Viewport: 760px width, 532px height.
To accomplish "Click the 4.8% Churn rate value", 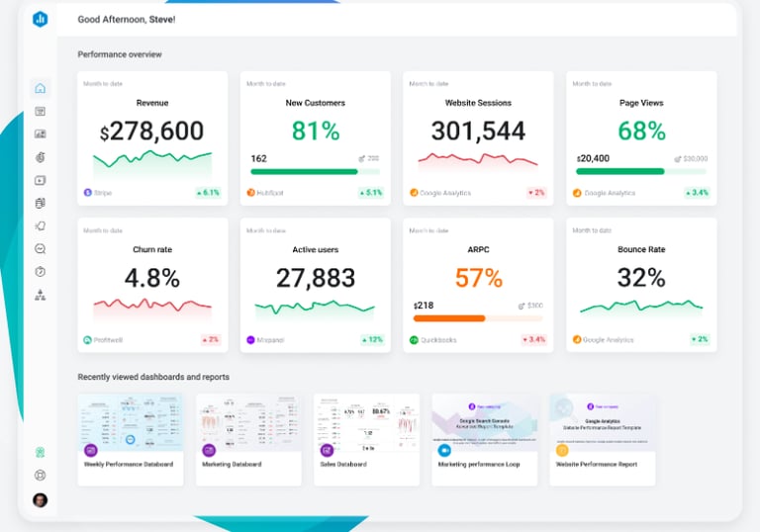I will 152,278.
